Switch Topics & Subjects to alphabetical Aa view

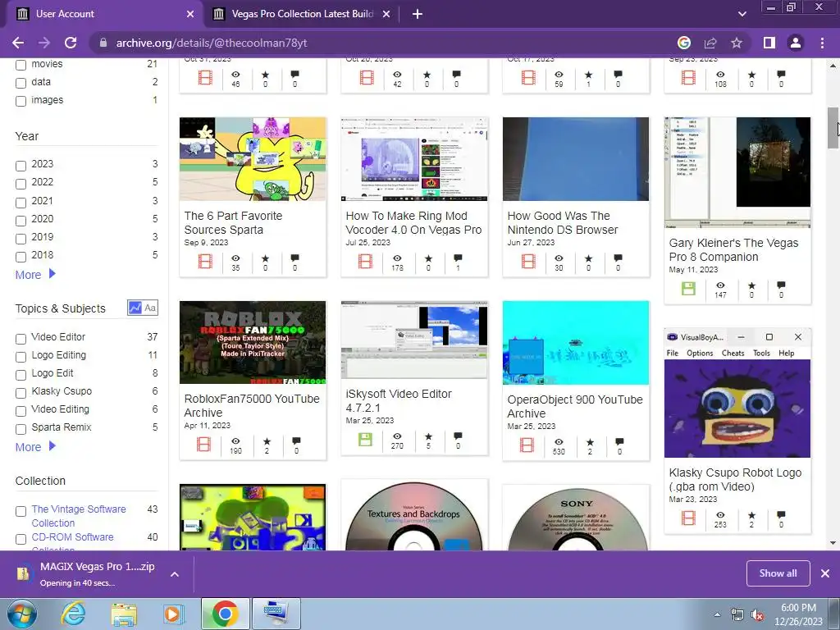151,308
